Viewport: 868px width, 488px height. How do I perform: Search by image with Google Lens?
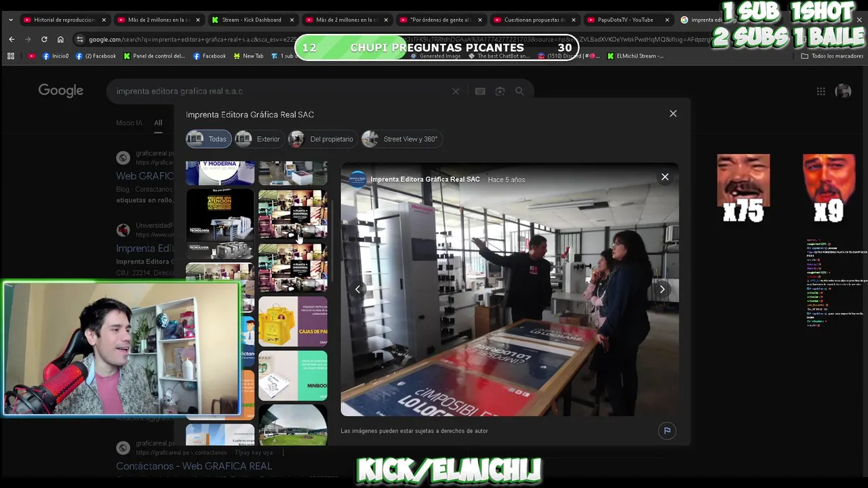500,91
